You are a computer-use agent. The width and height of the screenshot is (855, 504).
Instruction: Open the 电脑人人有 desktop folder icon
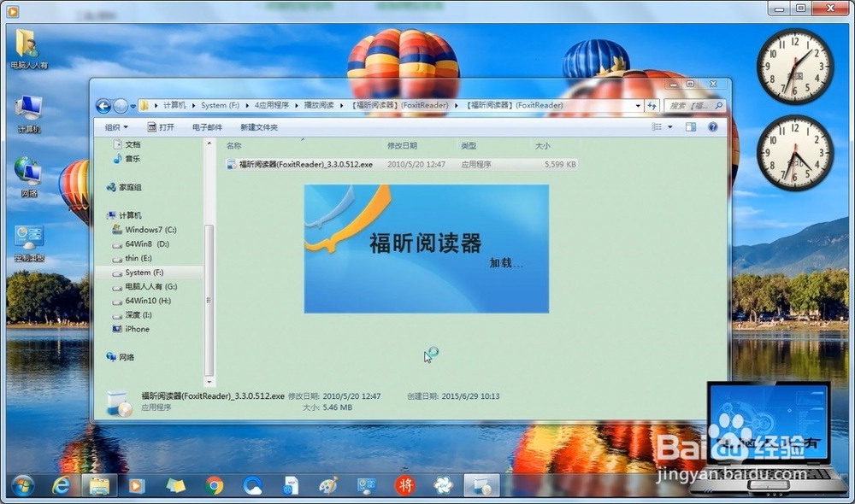point(28,49)
